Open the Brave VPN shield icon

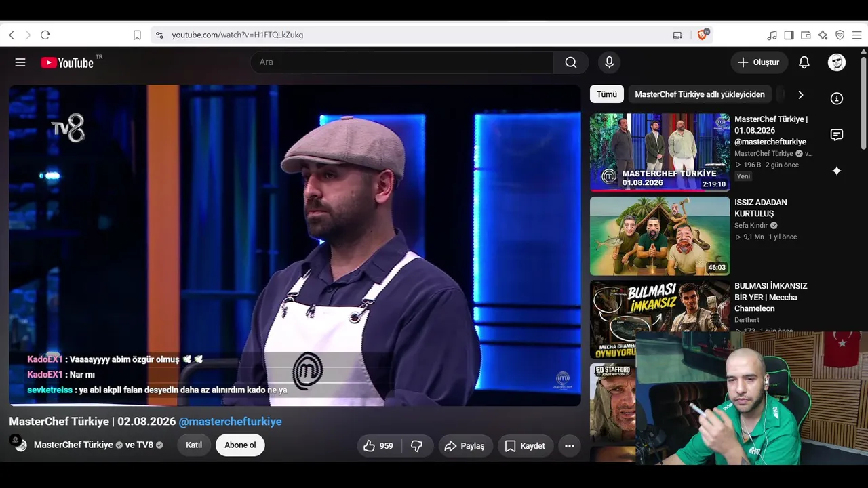coord(840,35)
